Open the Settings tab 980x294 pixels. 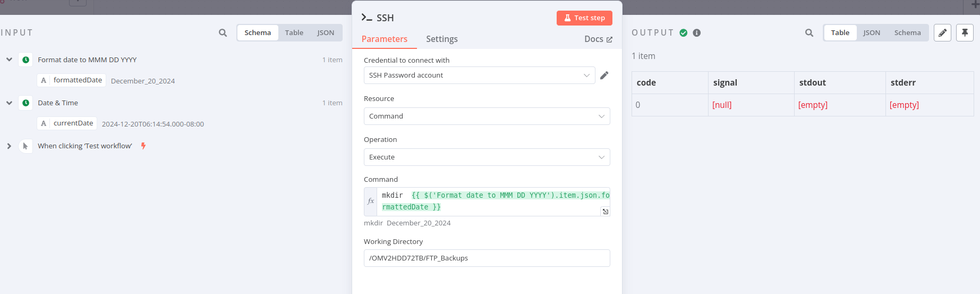click(441, 39)
